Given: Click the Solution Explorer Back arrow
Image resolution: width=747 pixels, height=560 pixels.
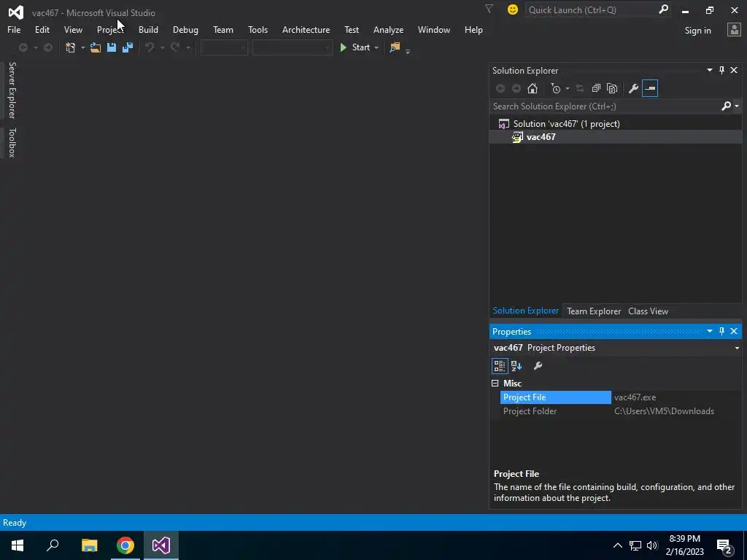Looking at the screenshot, I should 500,88.
